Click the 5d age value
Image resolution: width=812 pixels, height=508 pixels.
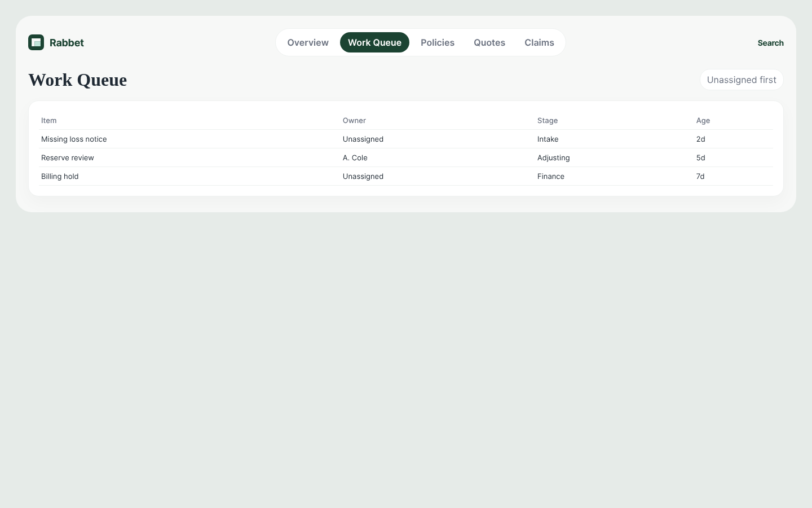(x=701, y=157)
